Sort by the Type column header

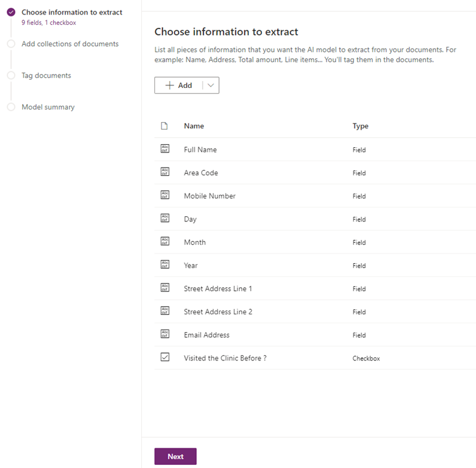coord(360,126)
